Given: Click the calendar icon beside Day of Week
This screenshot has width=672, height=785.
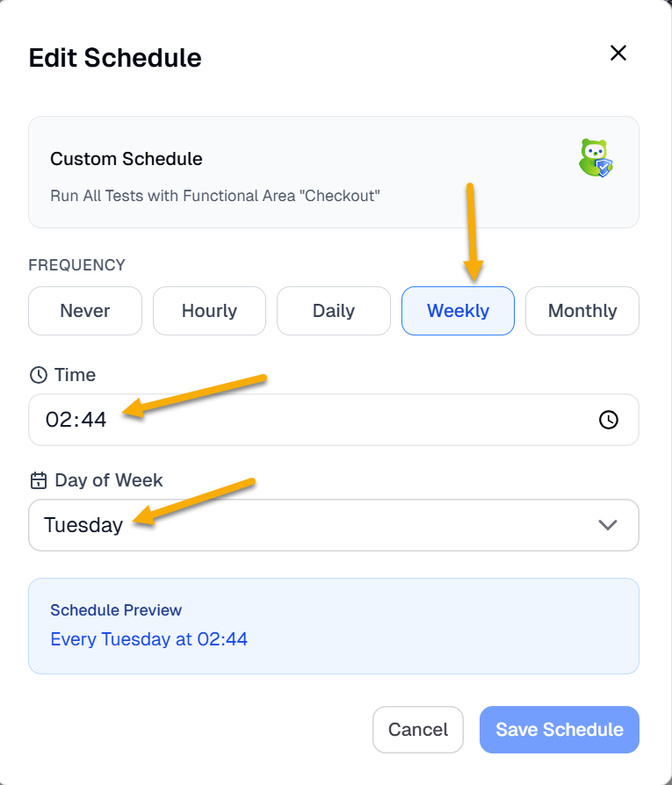Looking at the screenshot, I should point(38,480).
